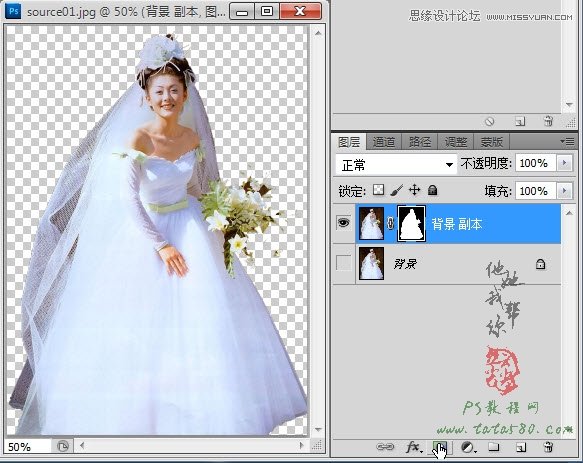Click the 填充 100% value field
Image resolution: width=583 pixels, height=463 pixels.
click(x=535, y=191)
